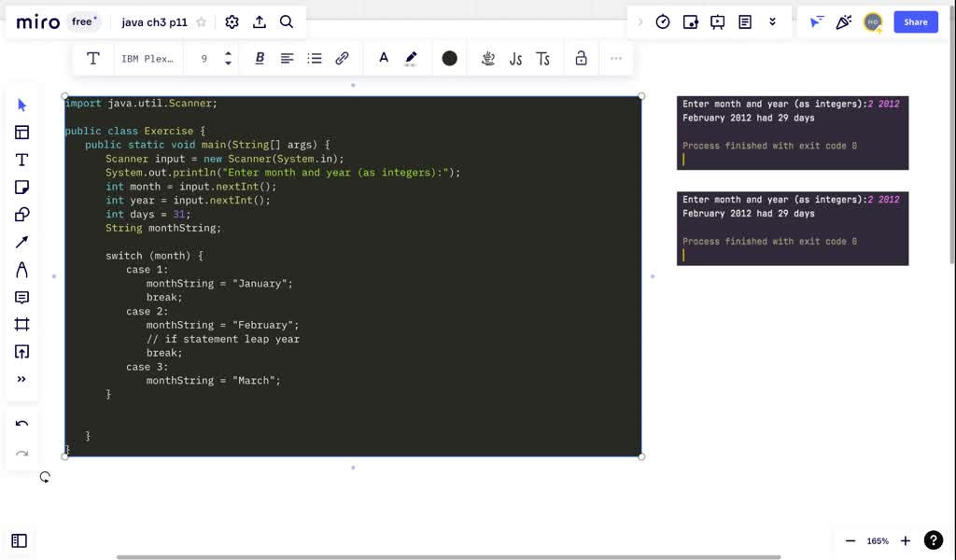Start the timer from the top toolbar

(x=662, y=21)
